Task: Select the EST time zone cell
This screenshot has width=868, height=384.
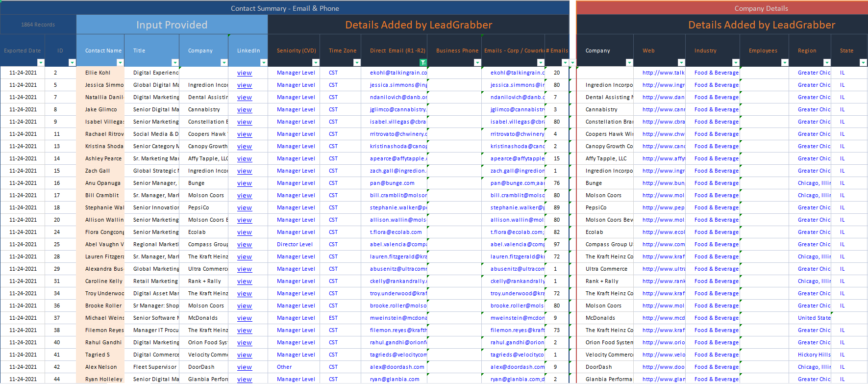Action: (341, 318)
